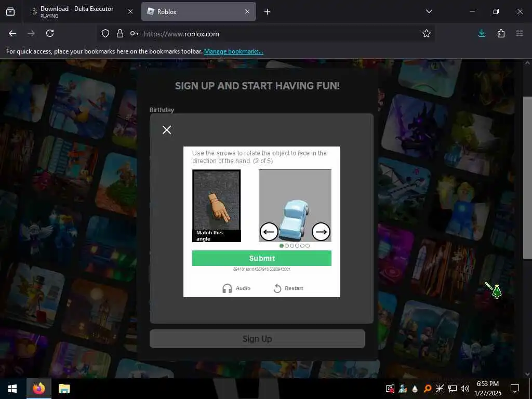
Task: Close the verification dialog with X
Action: (167, 129)
